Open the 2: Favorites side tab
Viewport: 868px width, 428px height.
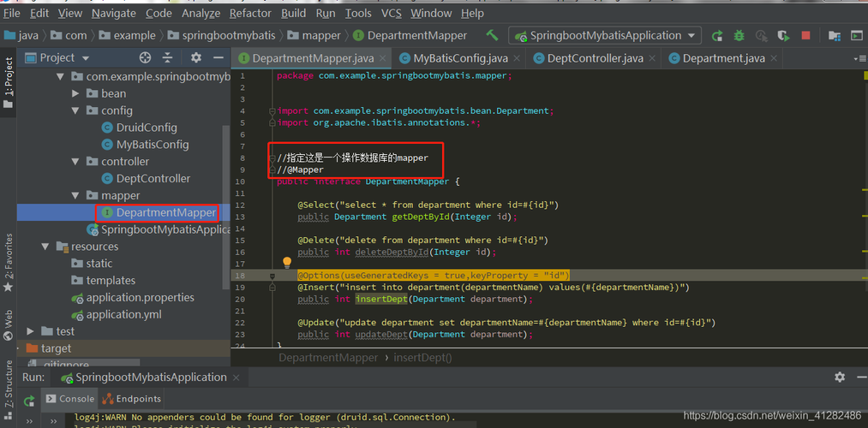(x=9, y=263)
